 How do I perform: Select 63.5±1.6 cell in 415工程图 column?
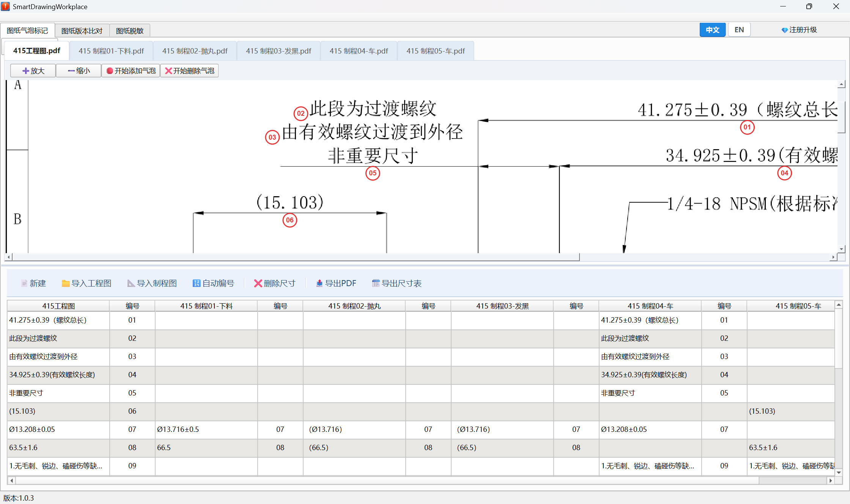[58, 448]
